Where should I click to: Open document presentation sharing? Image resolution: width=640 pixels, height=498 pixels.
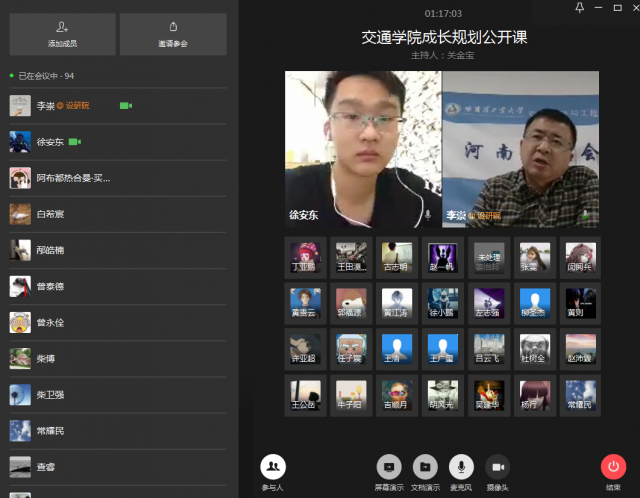point(425,467)
